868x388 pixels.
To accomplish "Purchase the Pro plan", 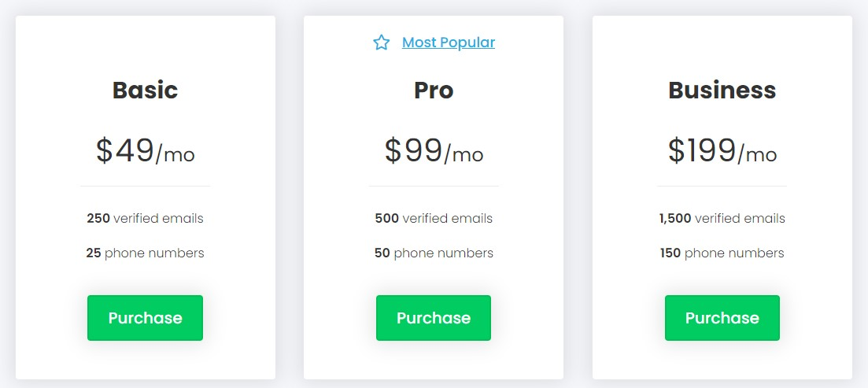I will 434,318.
